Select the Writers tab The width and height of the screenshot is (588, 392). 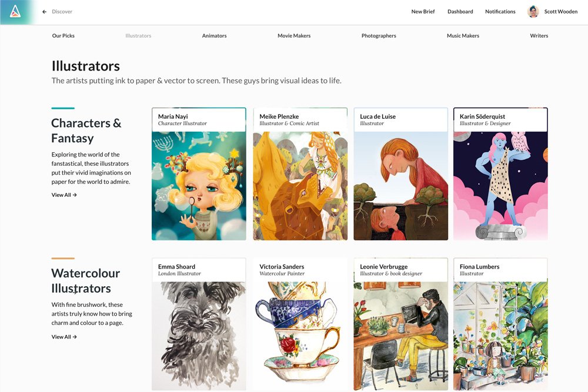coord(539,36)
